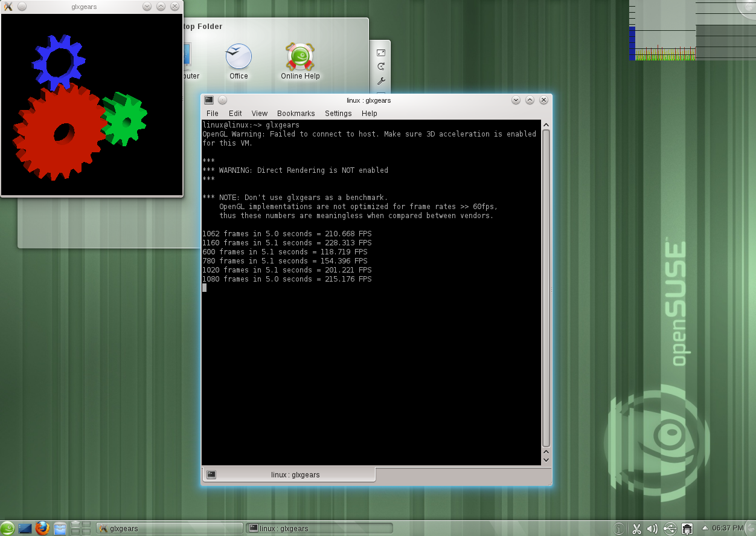Open the openSUSE Kickoff application launcher
This screenshot has height=536, width=756.
8,528
